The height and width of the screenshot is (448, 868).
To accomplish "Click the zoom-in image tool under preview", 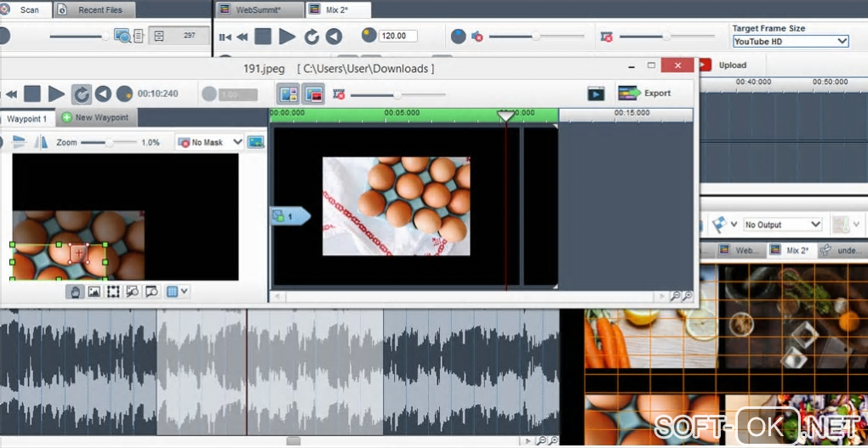I will (132, 292).
